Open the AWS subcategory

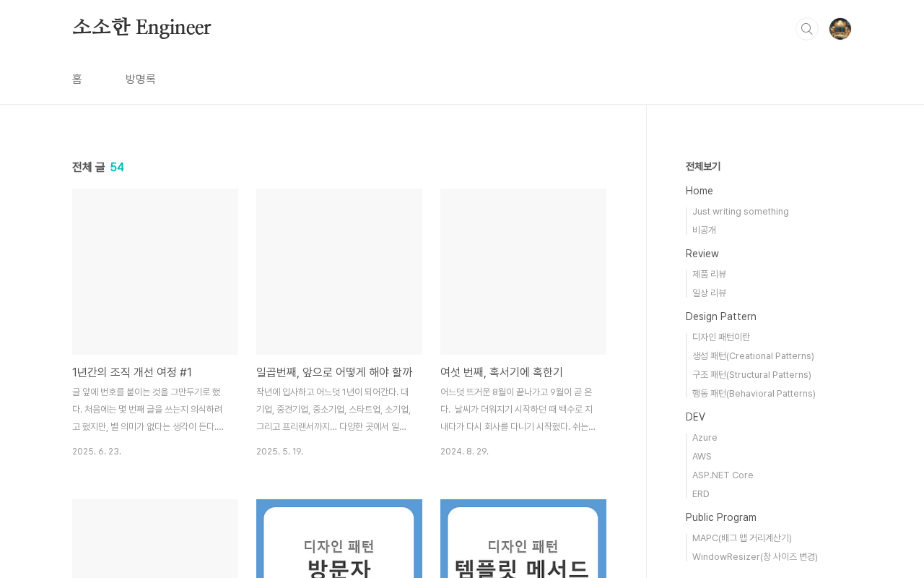(702, 457)
